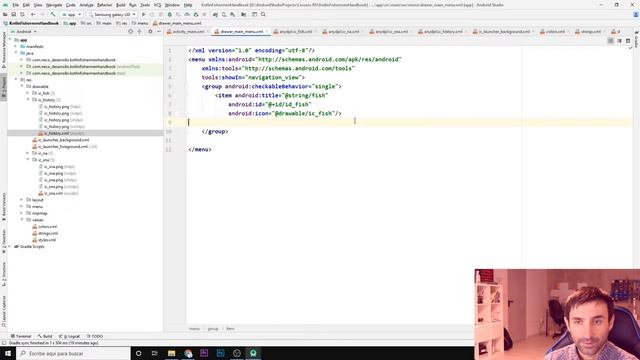Select colors.xml in the values folder
The height and width of the screenshot is (360, 640).
point(44,227)
